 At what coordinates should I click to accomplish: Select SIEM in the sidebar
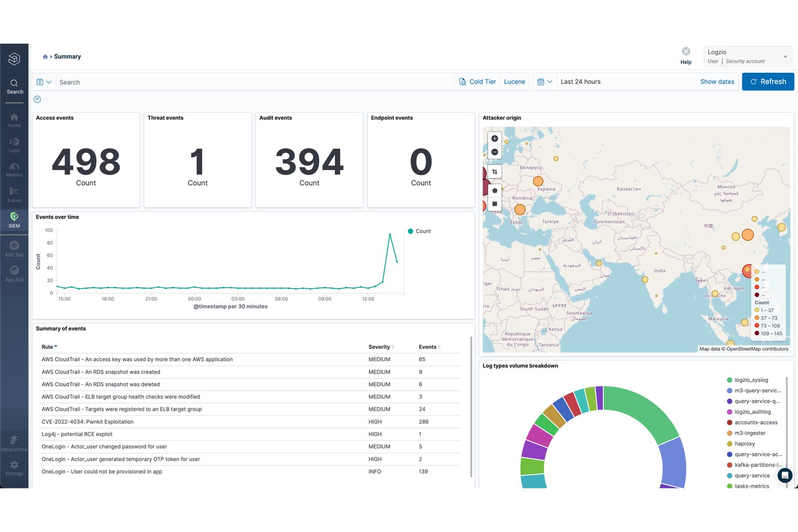pos(14,220)
